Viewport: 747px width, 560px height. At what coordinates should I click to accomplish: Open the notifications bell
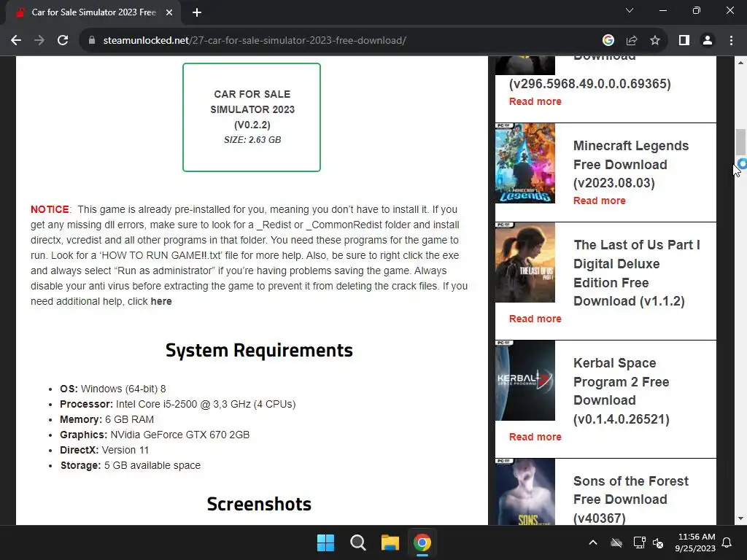click(x=727, y=542)
